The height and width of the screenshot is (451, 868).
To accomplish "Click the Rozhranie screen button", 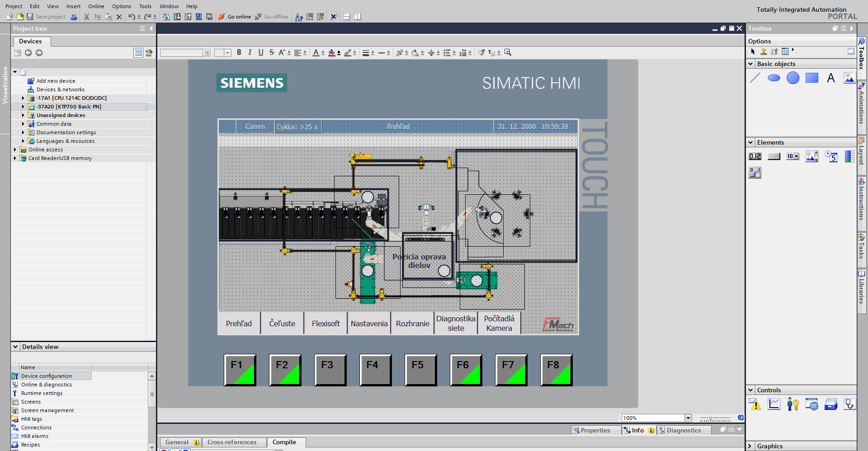I will tap(412, 324).
